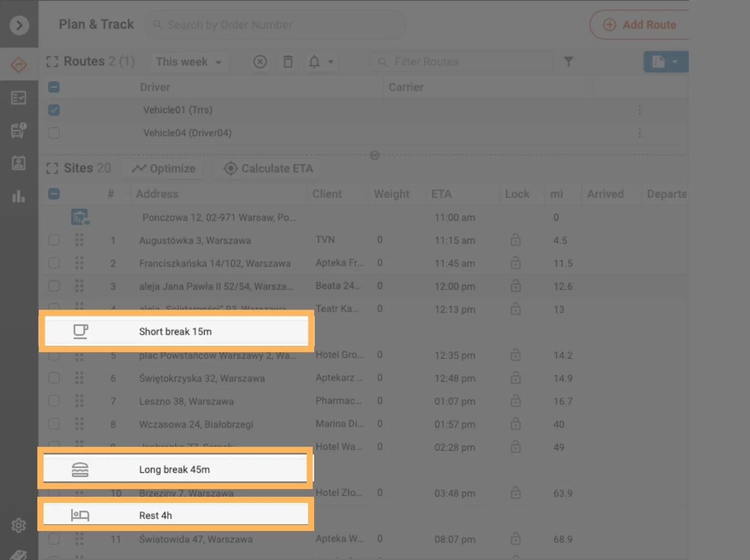Click the cancel route circle-x icon

(260, 62)
